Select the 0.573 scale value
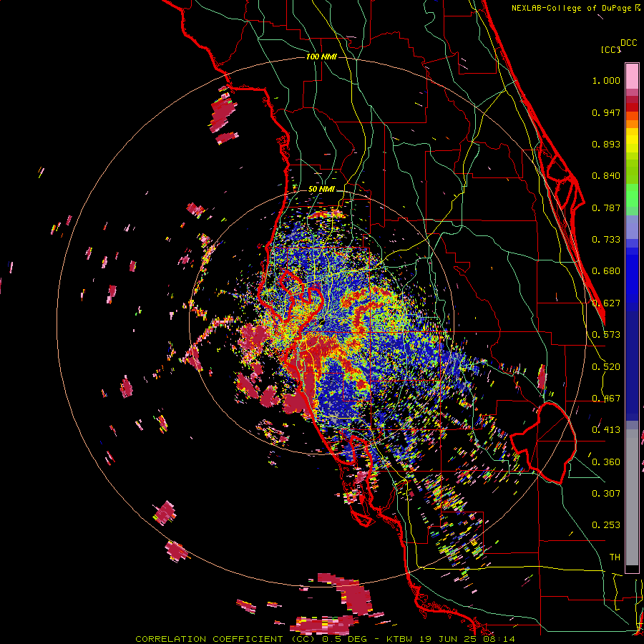Screen dimensions: 644x644 coord(606,335)
